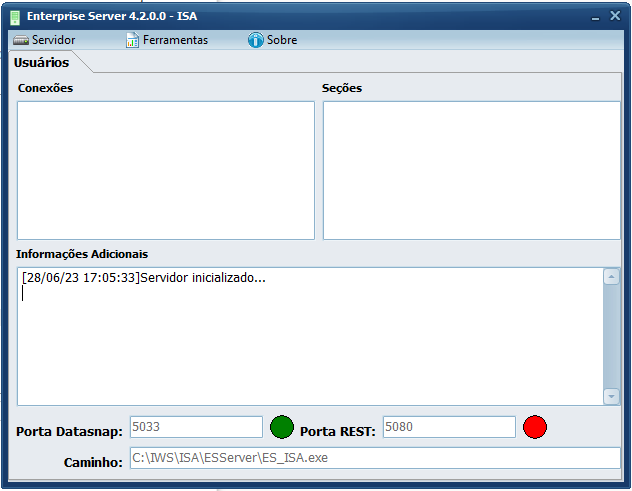This screenshot has height=491, width=632.
Task: Focus the Porta REST field
Action: coord(448,427)
